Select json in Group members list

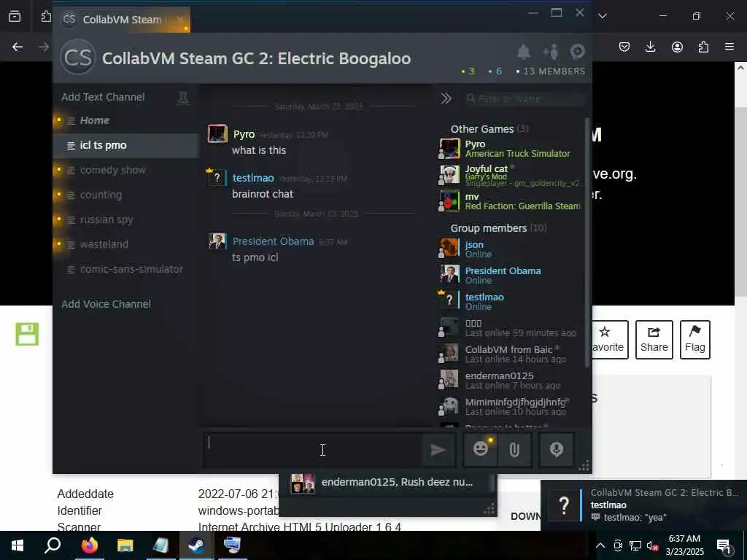pos(511,249)
